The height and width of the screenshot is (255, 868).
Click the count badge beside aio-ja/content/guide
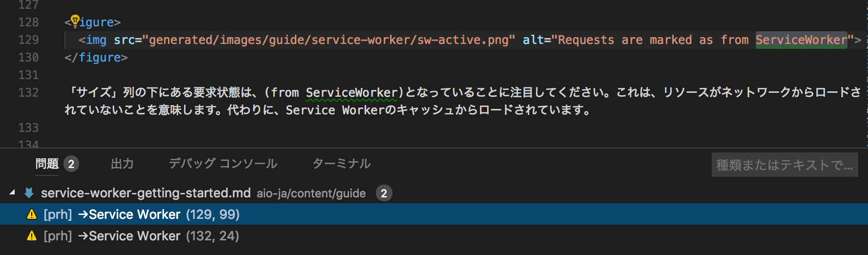(x=384, y=193)
